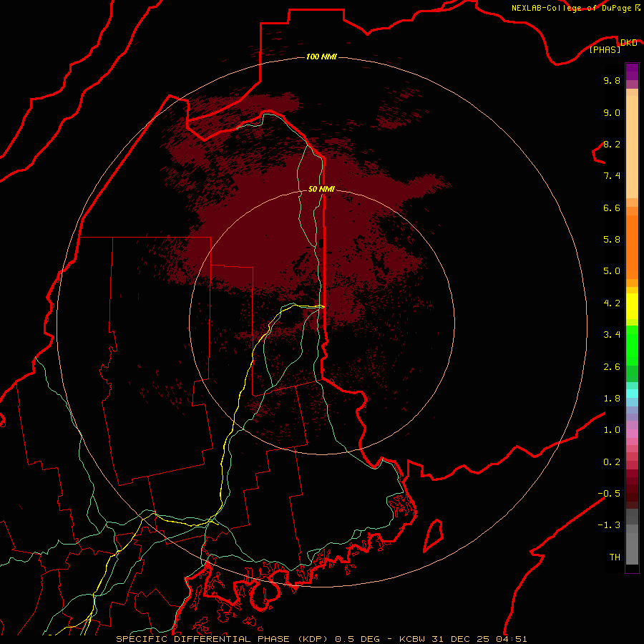Click the KCBW station ID in the caption
This screenshot has width=644, height=644.
[413, 639]
